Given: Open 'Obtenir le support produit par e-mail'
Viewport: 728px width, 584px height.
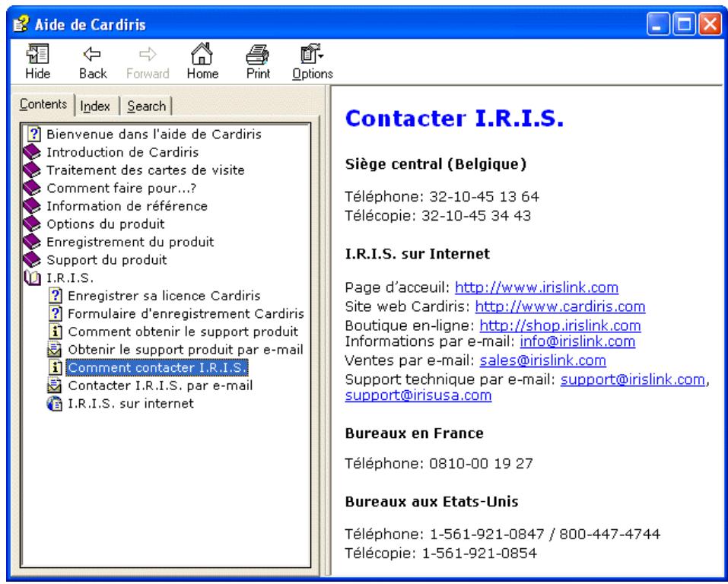Looking at the screenshot, I should coord(186,350).
